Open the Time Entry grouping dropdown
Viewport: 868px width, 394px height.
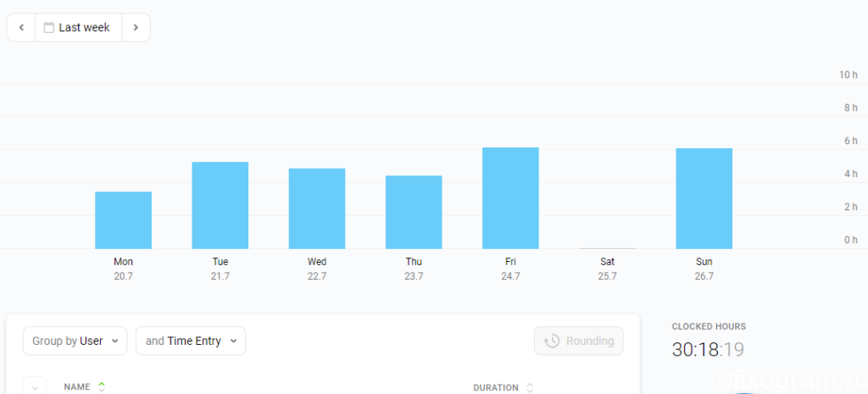pyautogui.click(x=191, y=341)
